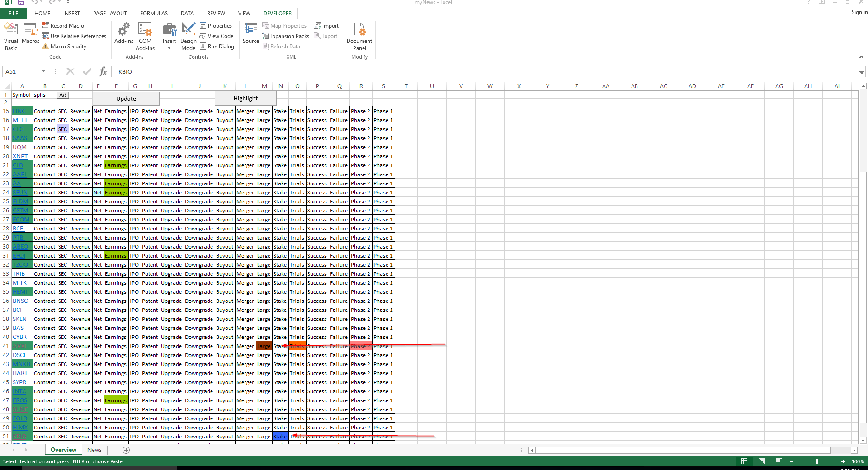Open the Insert Function dialog
Screen dimensions: 868x470
pyautogui.click(x=103, y=71)
